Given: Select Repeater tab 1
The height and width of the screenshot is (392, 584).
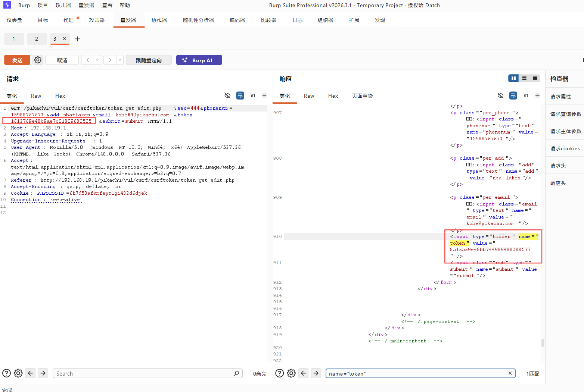Looking at the screenshot, I should [14, 39].
